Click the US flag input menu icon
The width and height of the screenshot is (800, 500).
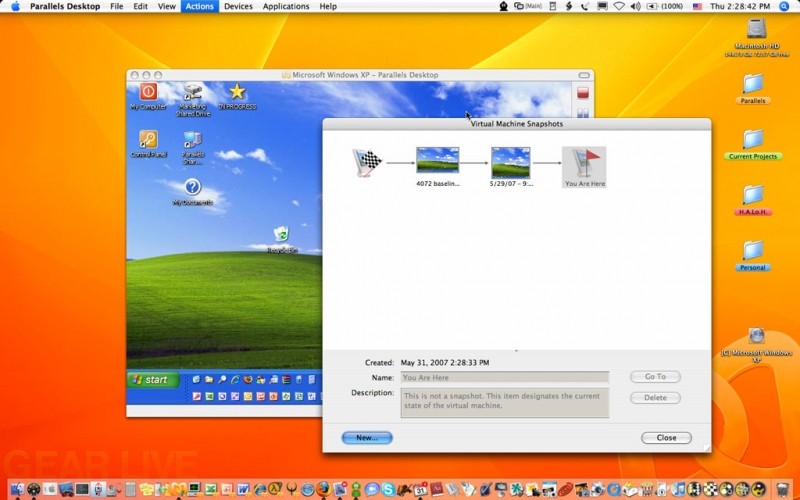(697, 6)
